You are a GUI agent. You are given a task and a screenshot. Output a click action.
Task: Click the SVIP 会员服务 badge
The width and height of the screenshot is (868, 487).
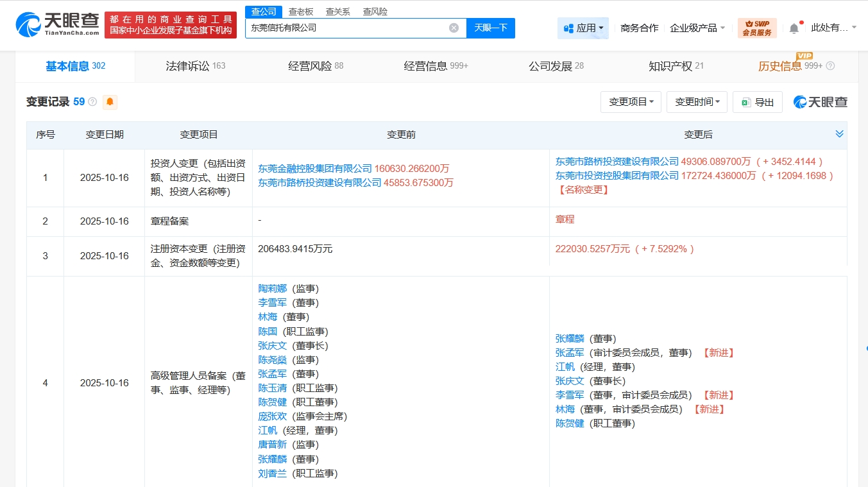[757, 28]
